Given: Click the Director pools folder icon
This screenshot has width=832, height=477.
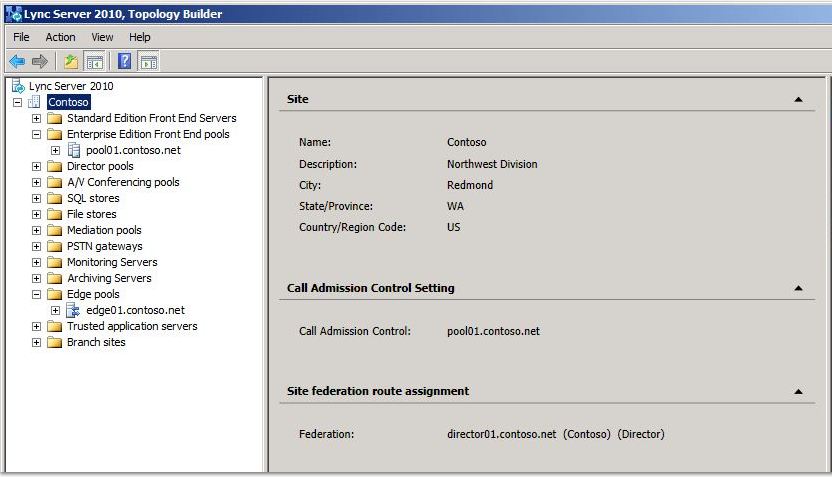Looking at the screenshot, I should pos(55,166).
